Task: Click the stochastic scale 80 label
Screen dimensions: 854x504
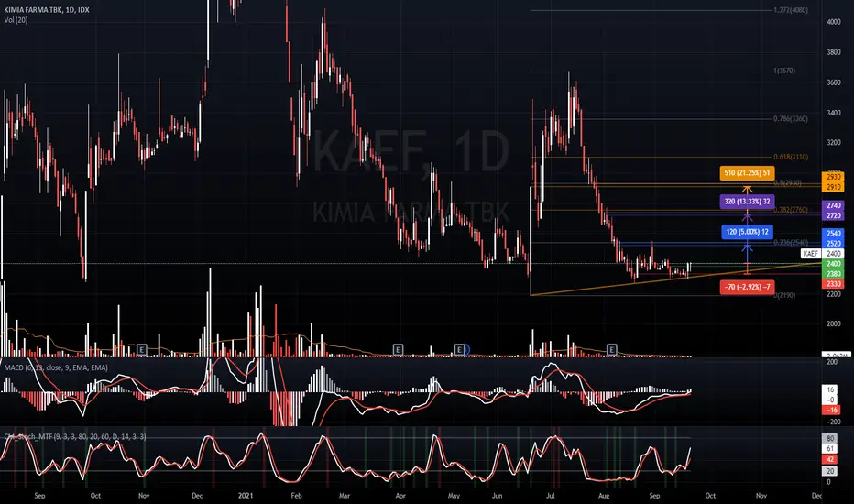Action: [829, 439]
